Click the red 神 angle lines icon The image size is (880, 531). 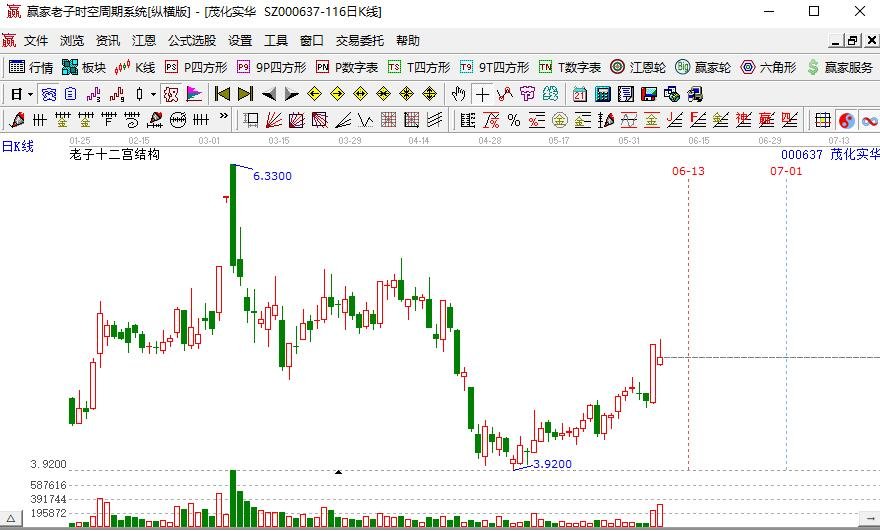(743, 120)
